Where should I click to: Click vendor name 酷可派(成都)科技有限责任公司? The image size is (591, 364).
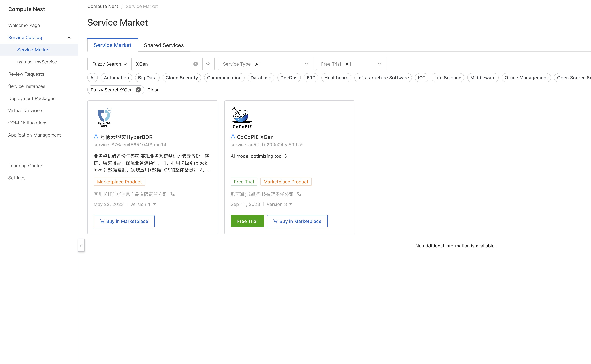click(x=262, y=194)
